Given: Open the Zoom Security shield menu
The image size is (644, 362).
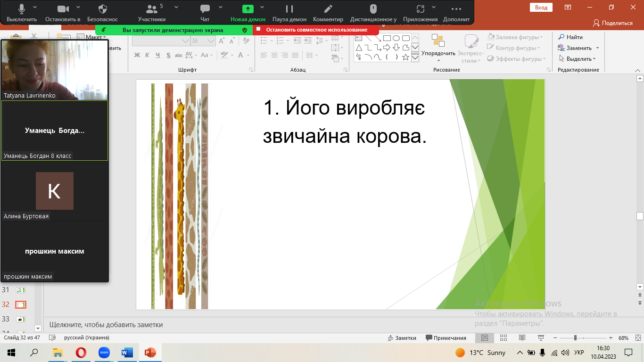Looking at the screenshot, I should point(102,13).
